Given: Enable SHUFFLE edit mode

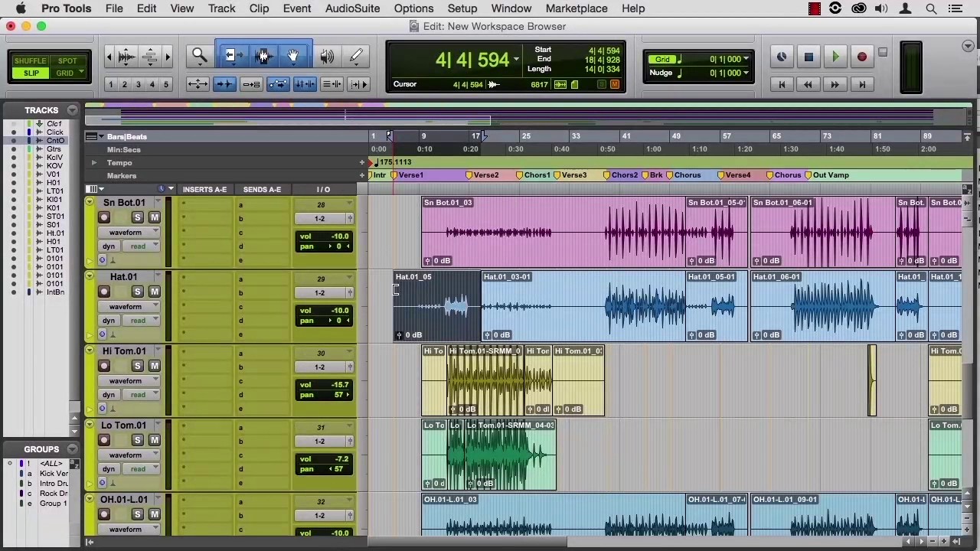Looking at the screenshot, I should point(31,61).
